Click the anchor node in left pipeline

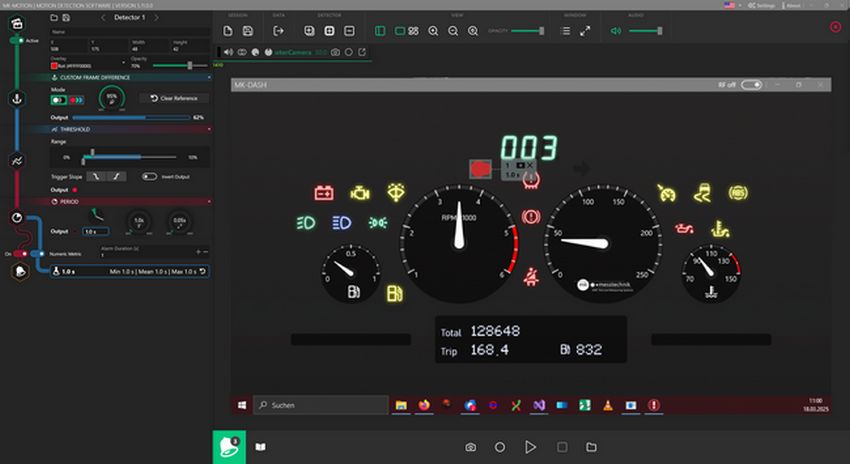point(17,98)
